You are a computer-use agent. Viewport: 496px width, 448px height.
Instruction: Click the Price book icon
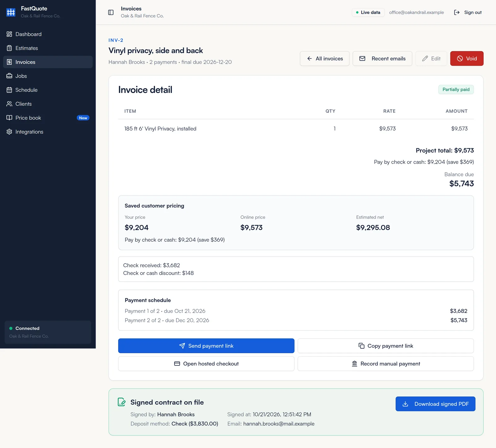(9, 118)
